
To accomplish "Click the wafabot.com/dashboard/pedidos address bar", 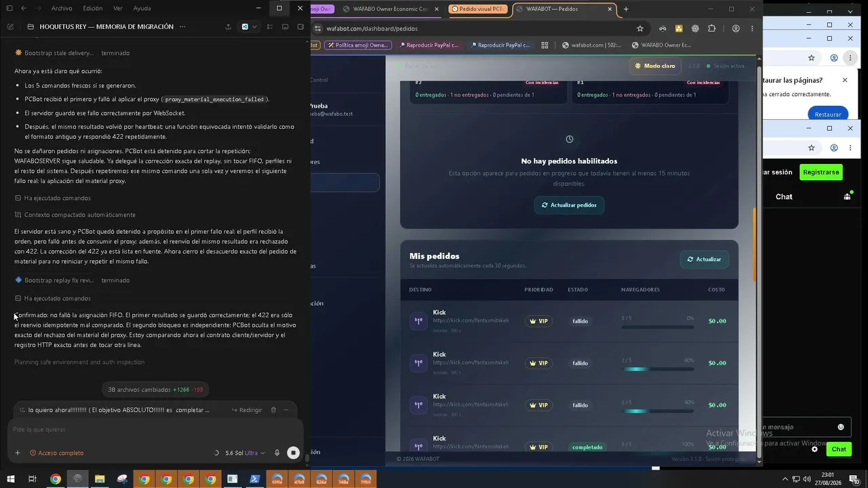I will coord(475,28).
